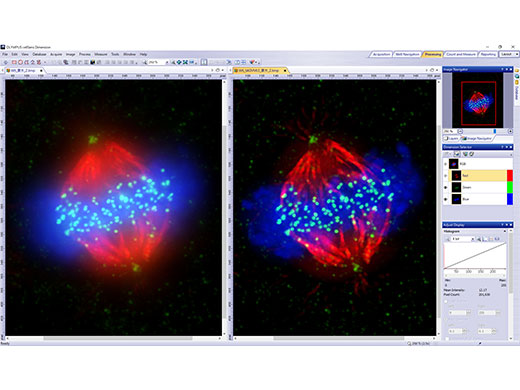This screenshot has width=520, height=390.
Task: Click the red channel color swatch
Action: click(510, 176)
